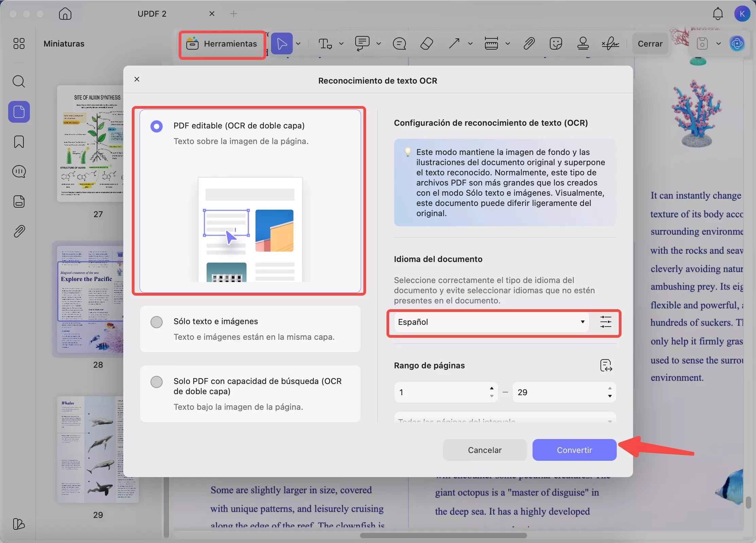Select the measurement ruler tool
756x543 pixels.
pyautogui.click(x=491, y=43)
